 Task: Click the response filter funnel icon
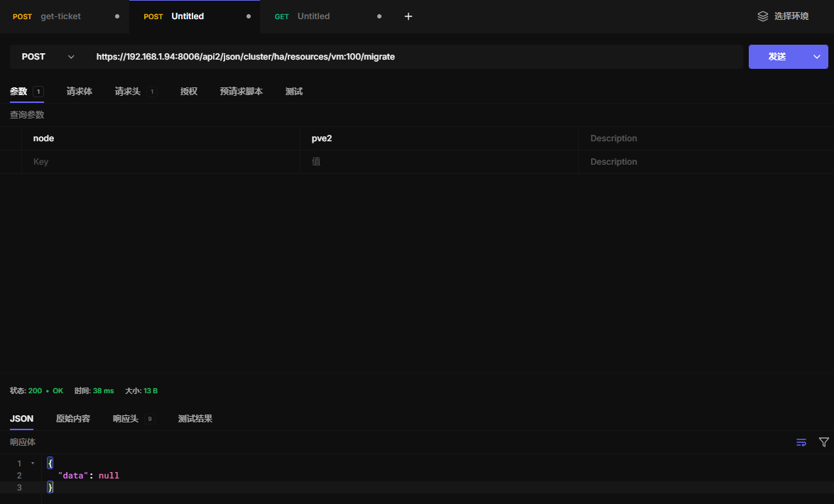point(824,442)
